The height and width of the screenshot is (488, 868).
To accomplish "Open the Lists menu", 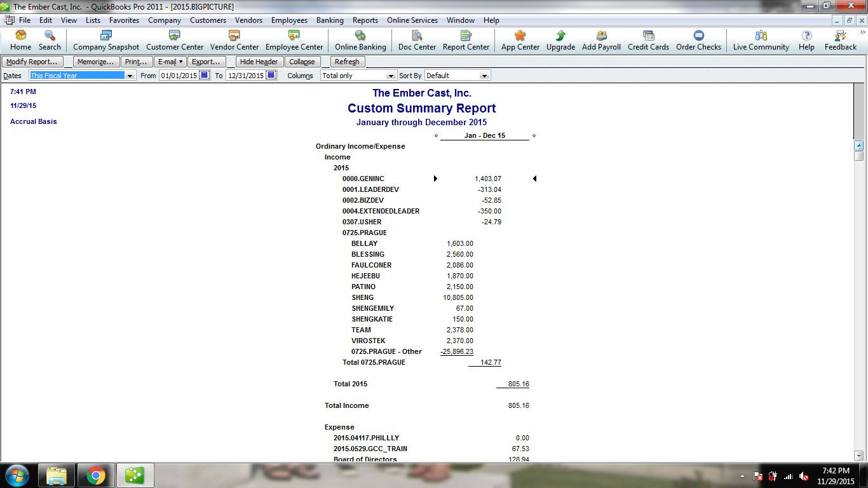I will pos(93,20).
